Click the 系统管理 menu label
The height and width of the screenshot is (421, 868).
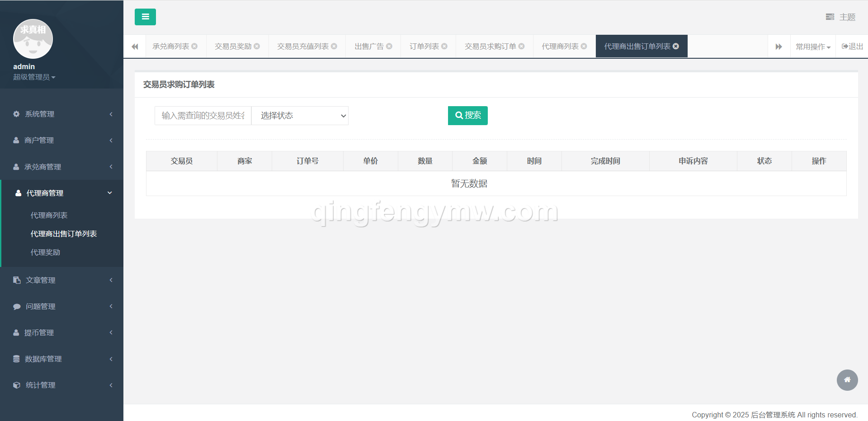[x=40, y=114]
